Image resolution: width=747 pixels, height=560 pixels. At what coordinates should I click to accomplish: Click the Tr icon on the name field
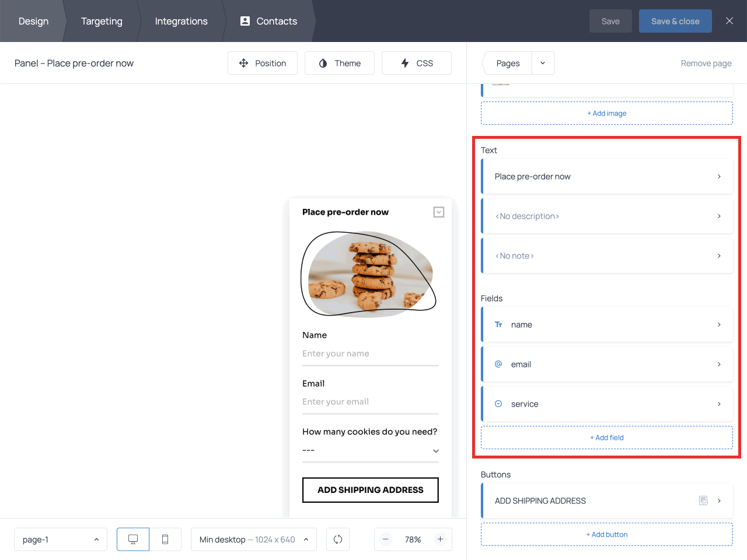(x=498, y=324)
